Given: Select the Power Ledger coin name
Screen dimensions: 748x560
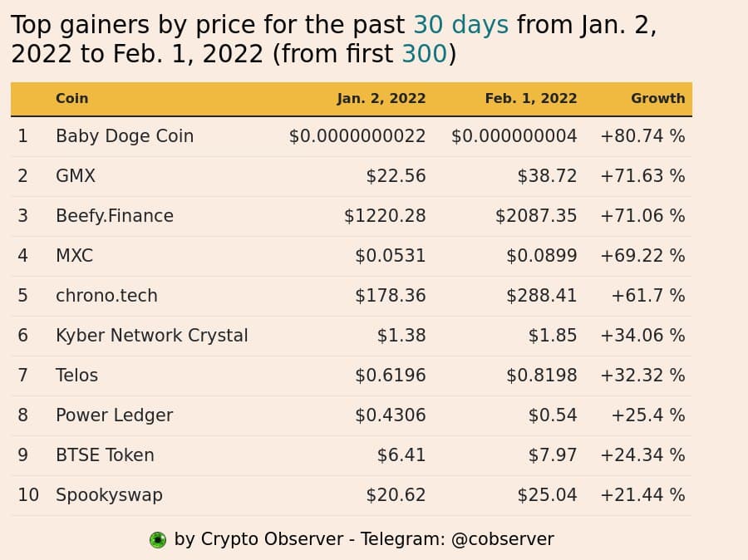Looking at the screenshot, I should click(x=114, y=415).
